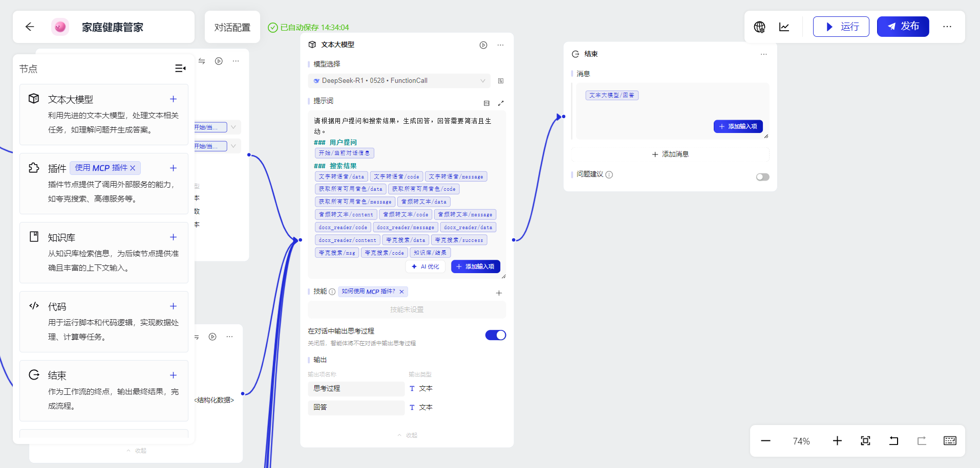Add a 知识库 node
Image resolution: width=980 pixels, height=468 pixels.
pyautogui.click(x=173, y=237)
